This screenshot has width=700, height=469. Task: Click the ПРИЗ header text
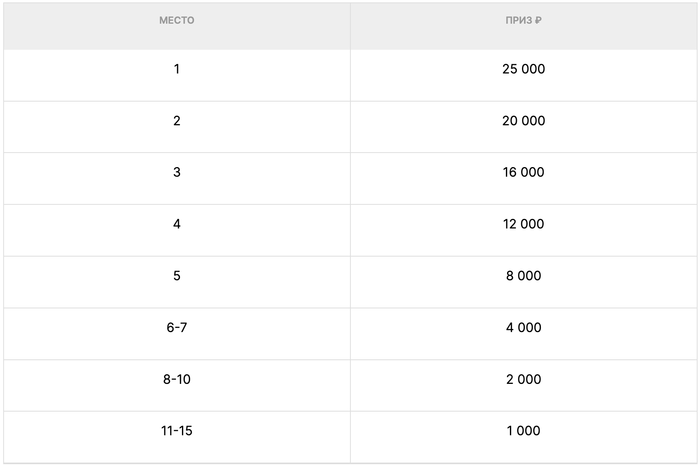[x=518, y=21]
